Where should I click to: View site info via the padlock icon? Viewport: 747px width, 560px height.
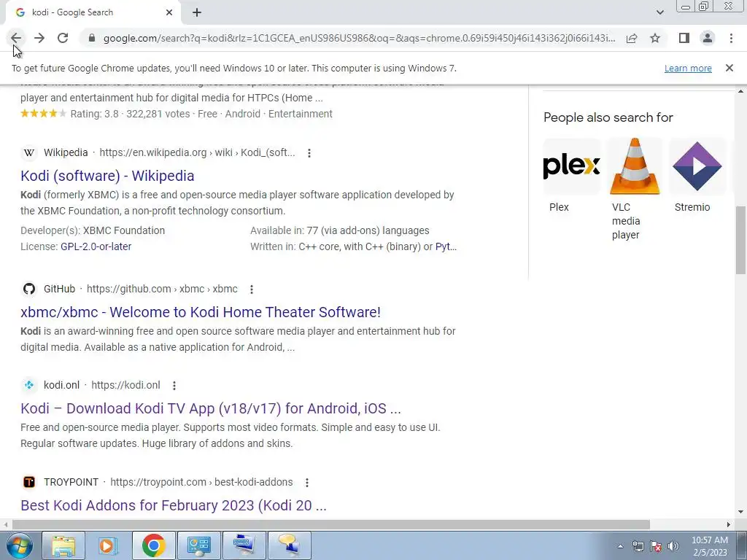92,38
